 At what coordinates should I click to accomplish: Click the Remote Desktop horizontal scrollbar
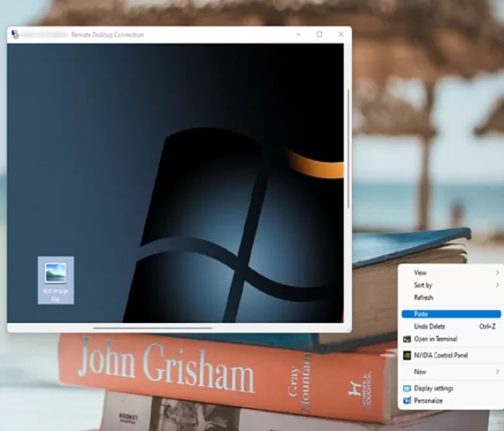pos(153,328)
